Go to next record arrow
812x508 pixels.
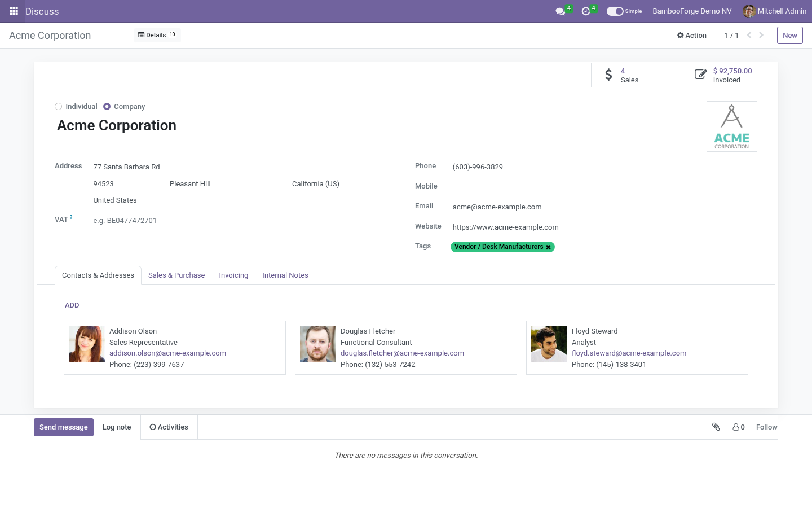761,35
